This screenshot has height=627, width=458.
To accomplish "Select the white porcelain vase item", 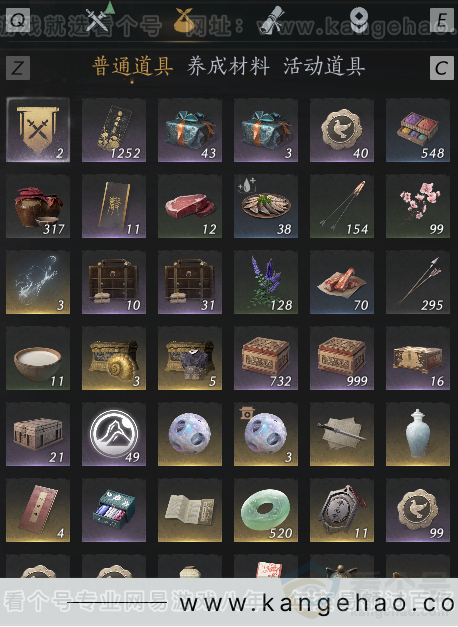I will coord(418,434).
